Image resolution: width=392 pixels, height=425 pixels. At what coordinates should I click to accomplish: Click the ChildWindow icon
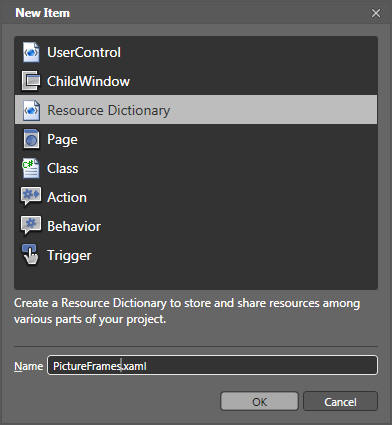(31, 81)
